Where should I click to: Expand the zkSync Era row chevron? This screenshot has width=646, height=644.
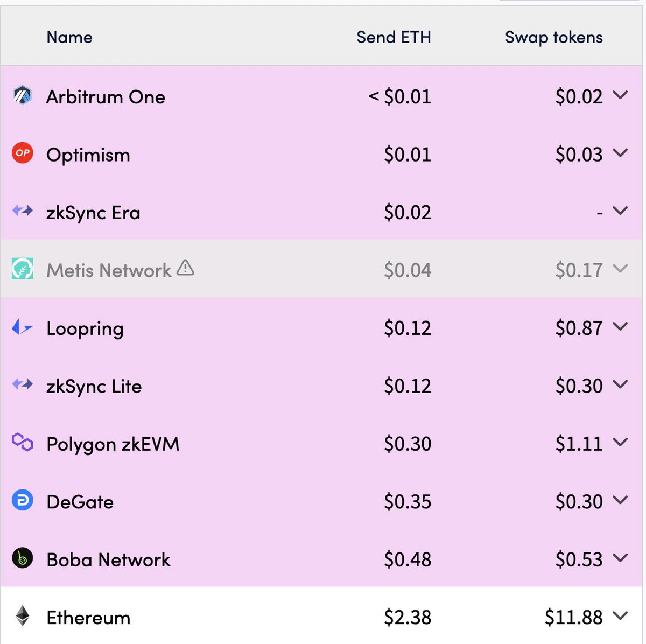click(x=620, y=211)
